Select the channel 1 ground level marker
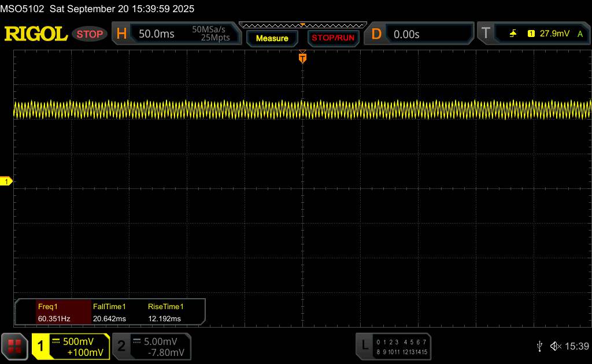 click(x=6, y=182)
